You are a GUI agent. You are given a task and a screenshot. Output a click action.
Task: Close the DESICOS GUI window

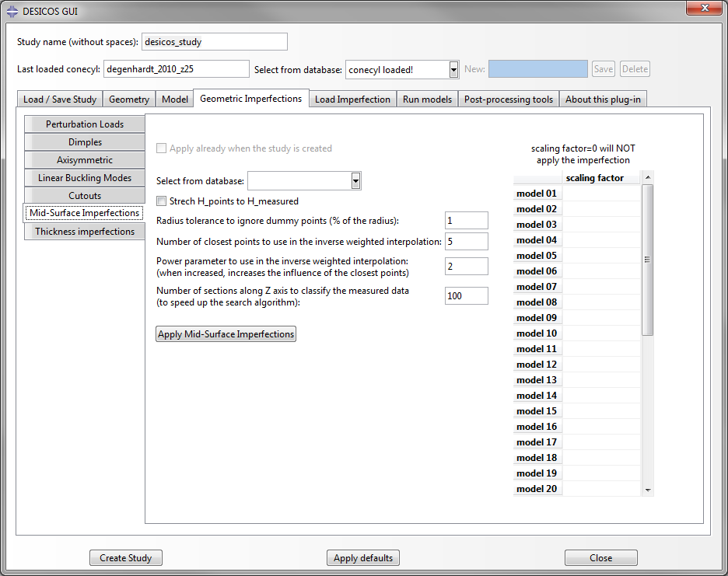(x=705, y=8)
